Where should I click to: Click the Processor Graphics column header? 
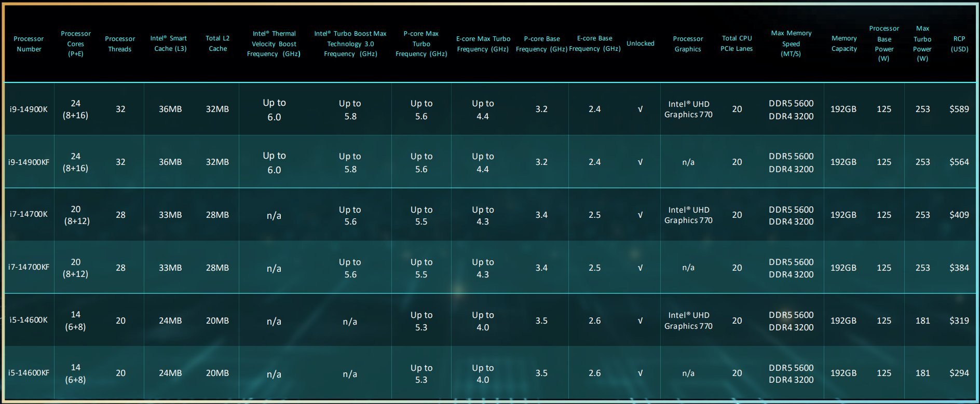click(x=688, y=44)
